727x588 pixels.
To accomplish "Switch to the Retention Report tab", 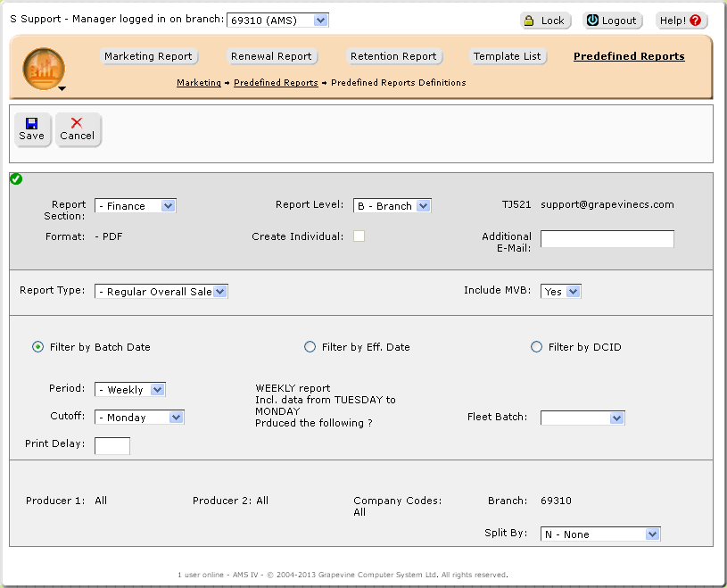I will (393, 56).
